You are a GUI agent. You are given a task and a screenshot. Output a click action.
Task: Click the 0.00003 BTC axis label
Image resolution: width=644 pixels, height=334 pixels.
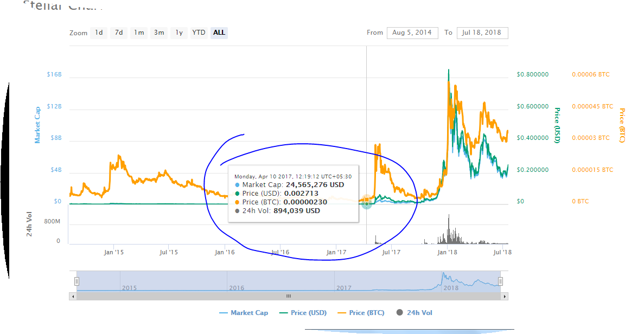591,138
